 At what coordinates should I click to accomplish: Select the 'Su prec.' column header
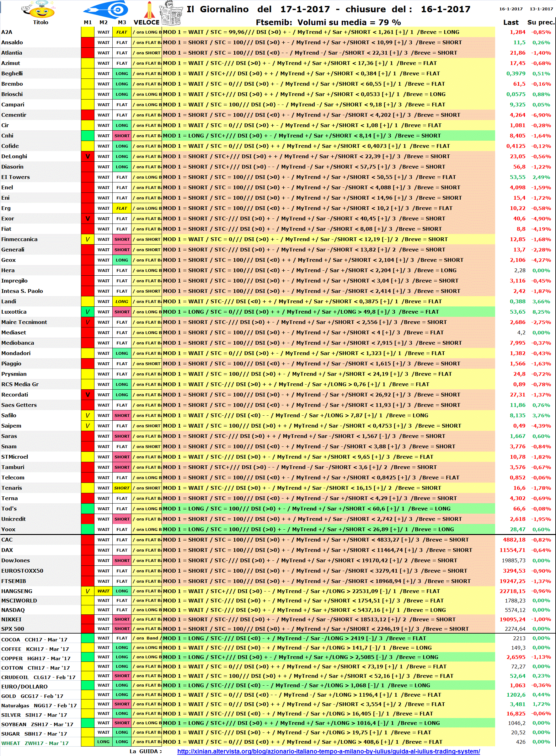tap(541, 22)
